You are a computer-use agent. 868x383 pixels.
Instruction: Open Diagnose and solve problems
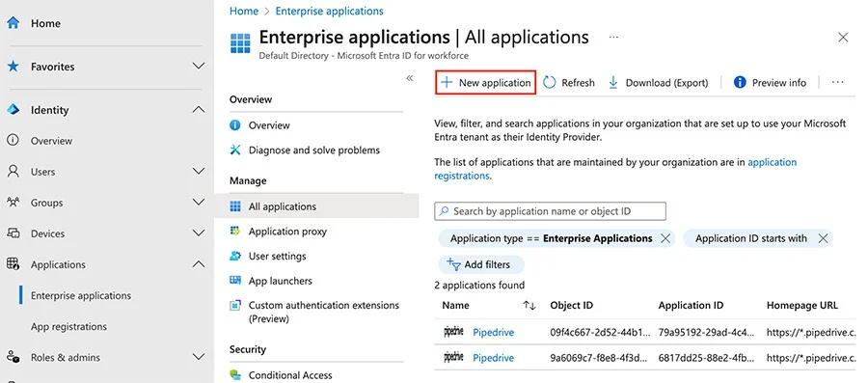pos(313,150)
